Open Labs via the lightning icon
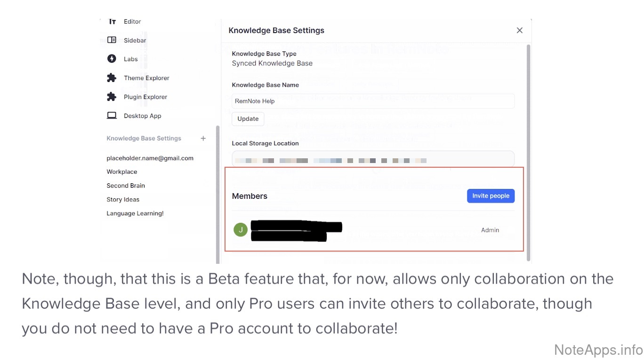644x359 pixels. [112, 59]
